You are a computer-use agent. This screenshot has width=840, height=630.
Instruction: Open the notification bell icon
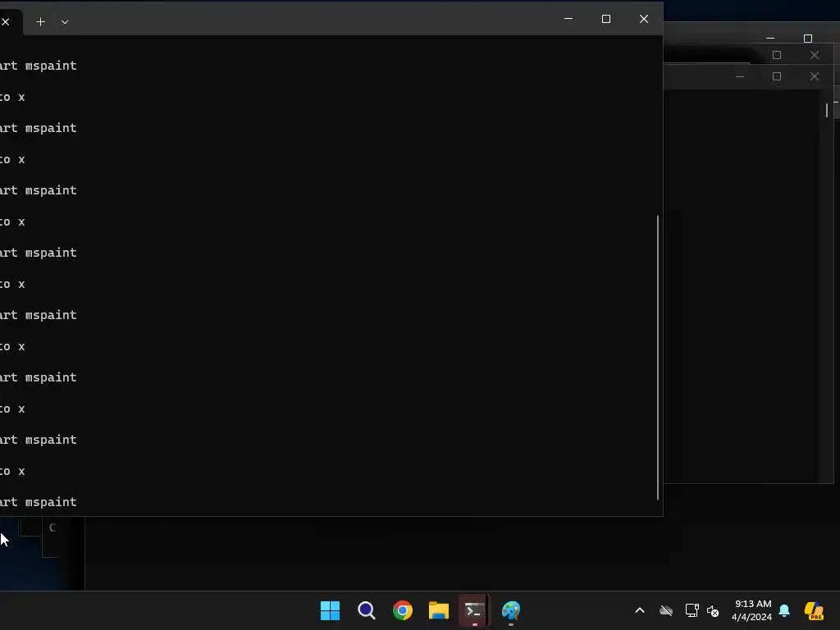tap(784, 610)
